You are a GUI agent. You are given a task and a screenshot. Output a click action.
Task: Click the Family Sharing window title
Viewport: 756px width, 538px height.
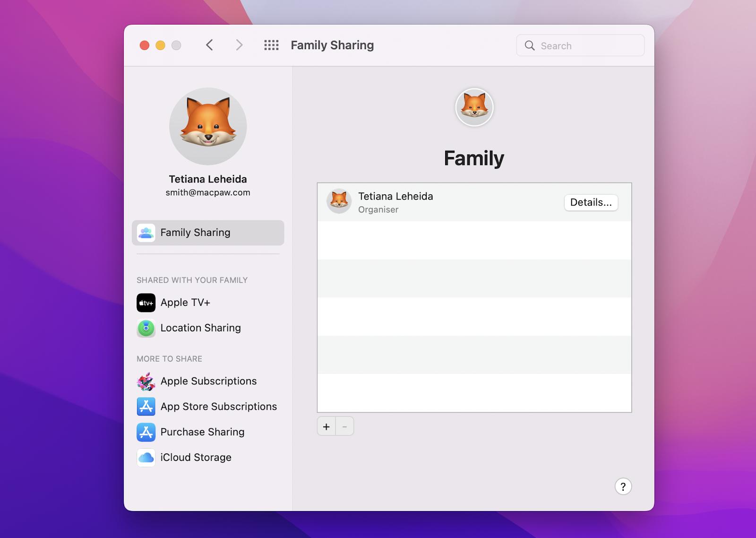click(332, 45)
